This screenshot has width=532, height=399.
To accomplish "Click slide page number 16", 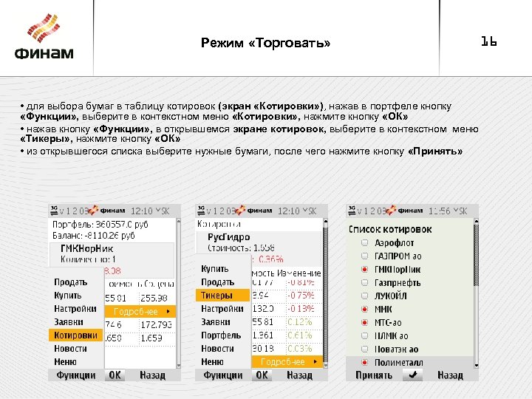I will pyautogui.click(x=489, y=41).
